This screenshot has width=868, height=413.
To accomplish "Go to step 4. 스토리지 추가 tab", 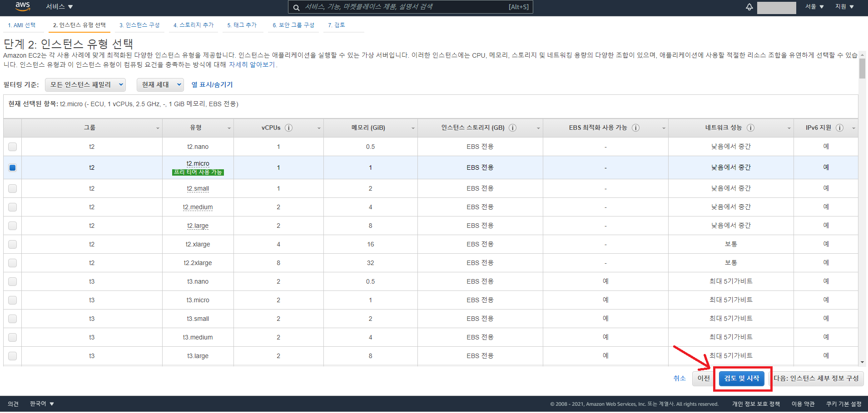I will point(193,25).
